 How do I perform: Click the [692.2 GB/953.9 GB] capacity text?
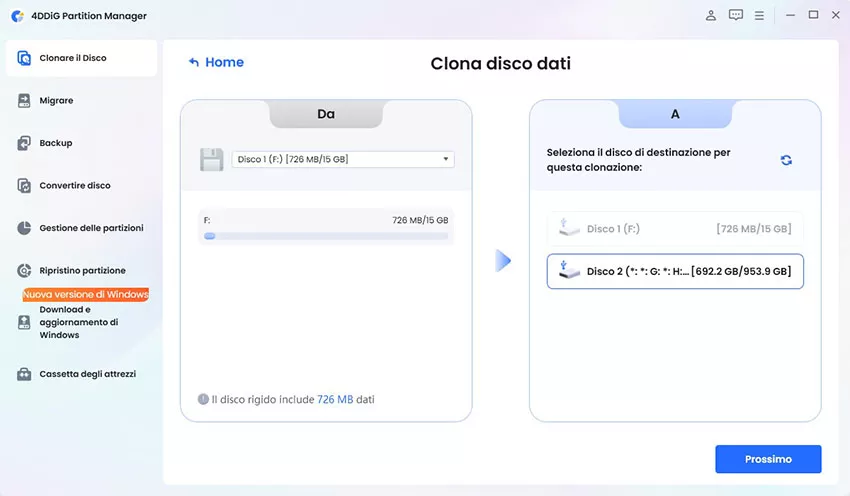[x=741, y=271]
